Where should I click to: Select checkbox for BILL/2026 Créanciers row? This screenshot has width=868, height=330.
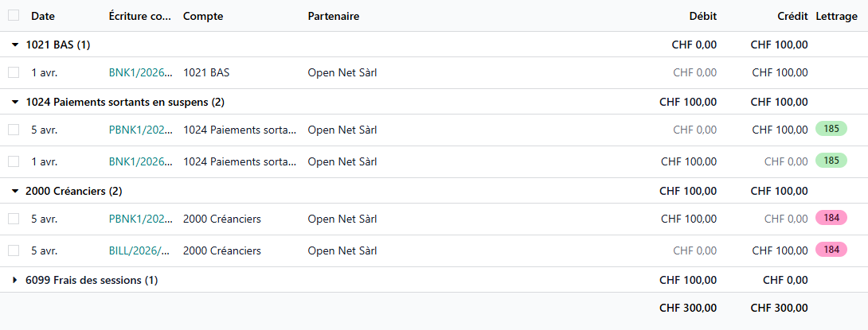click(14, 250)
